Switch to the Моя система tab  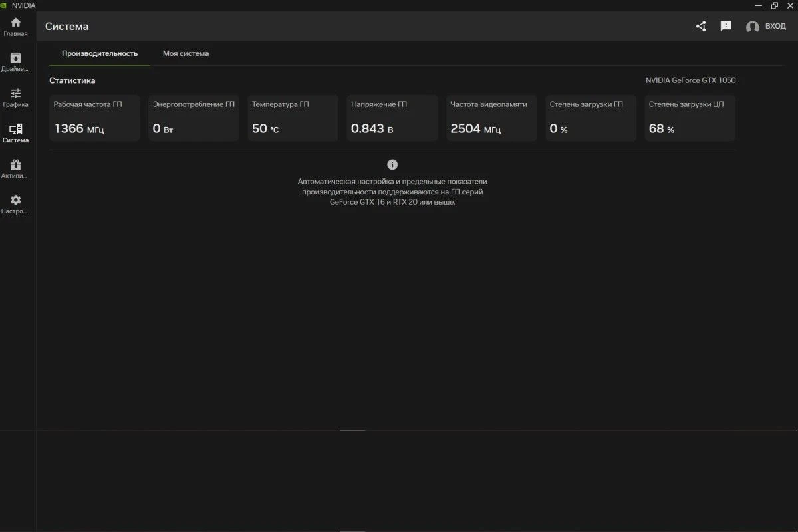pos(186,53)
